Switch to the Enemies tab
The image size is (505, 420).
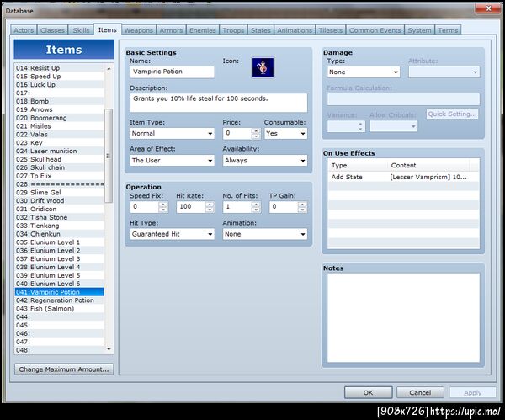click(203, 30)
